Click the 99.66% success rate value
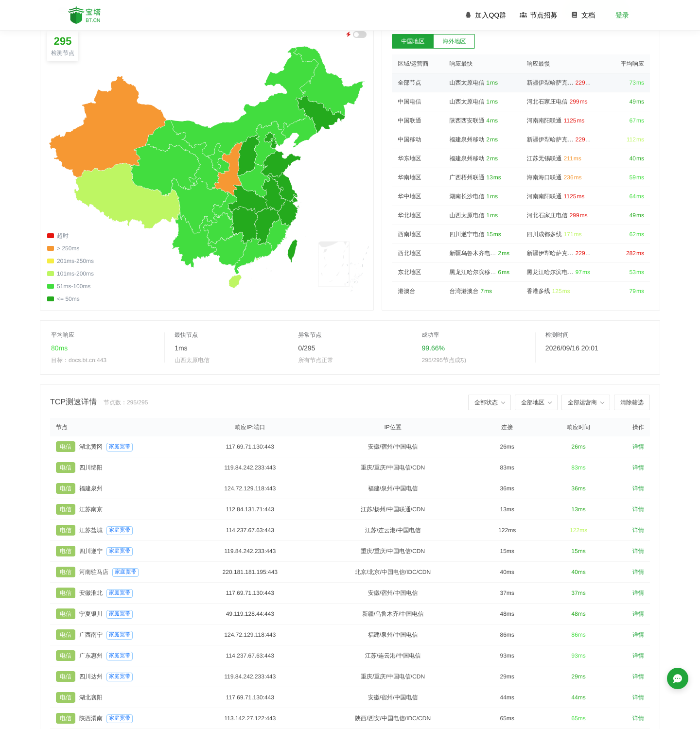Screen dimensions: 700x729 (x=433, y=348)
